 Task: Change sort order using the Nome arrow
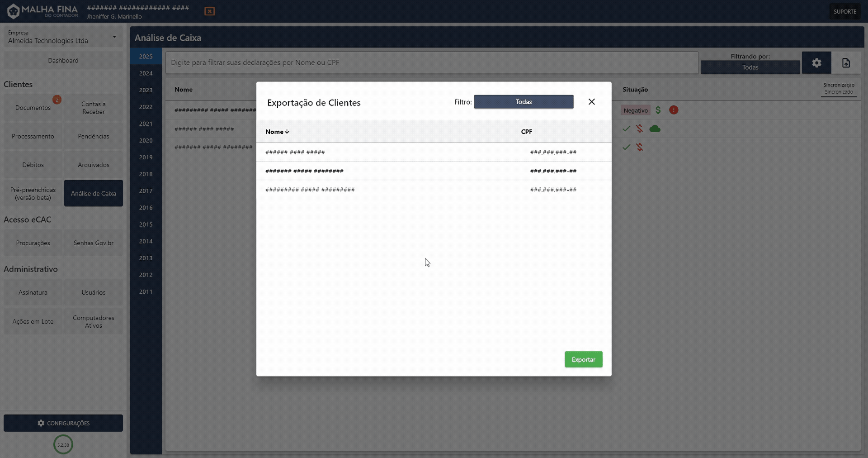[x=286, y=132]
